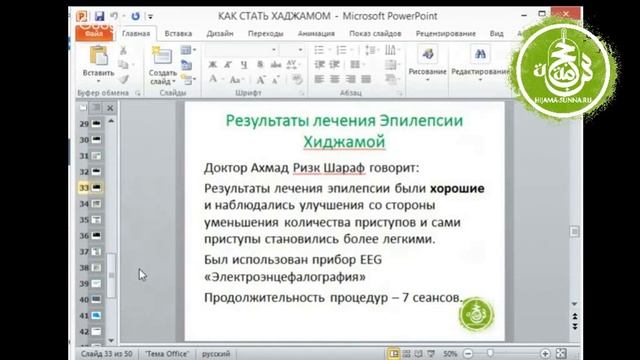Click the Undo arrow in quick access toolbar
Screen dimensions: 640x360
[114, 16]
